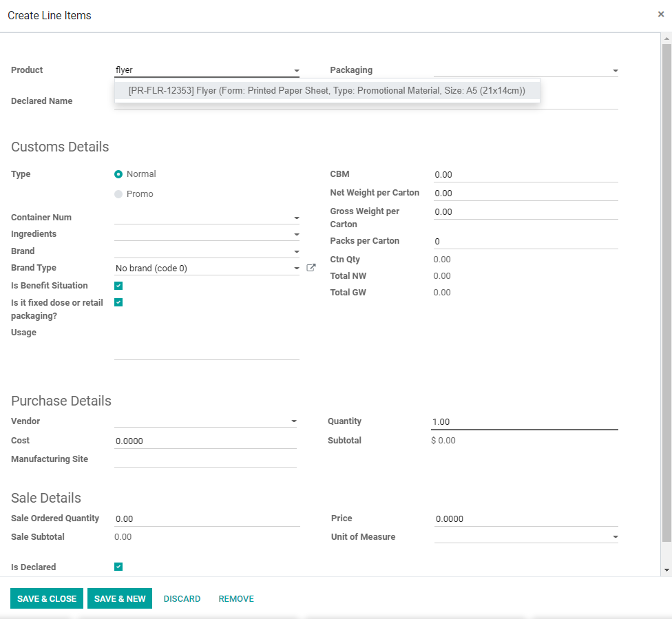This screenshot has width=672, height=619.
Task: Click the Customs Details heading
Action: (60, 147)
